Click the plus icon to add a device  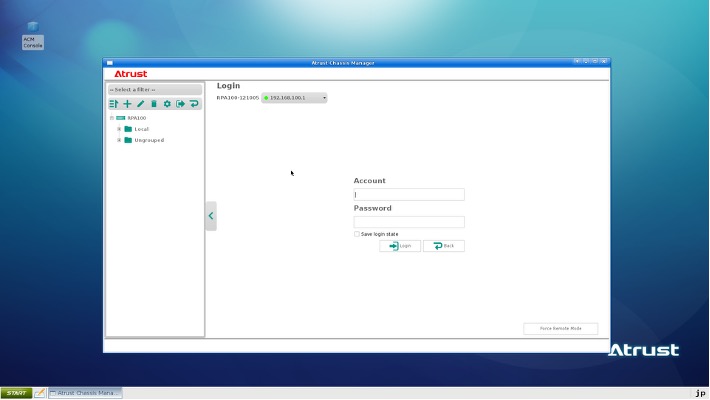[127, 104]
